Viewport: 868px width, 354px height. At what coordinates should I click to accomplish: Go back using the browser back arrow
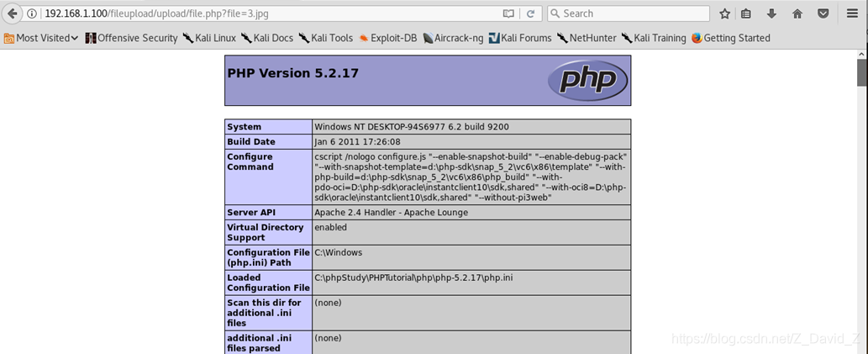click(x=12, y=13)
